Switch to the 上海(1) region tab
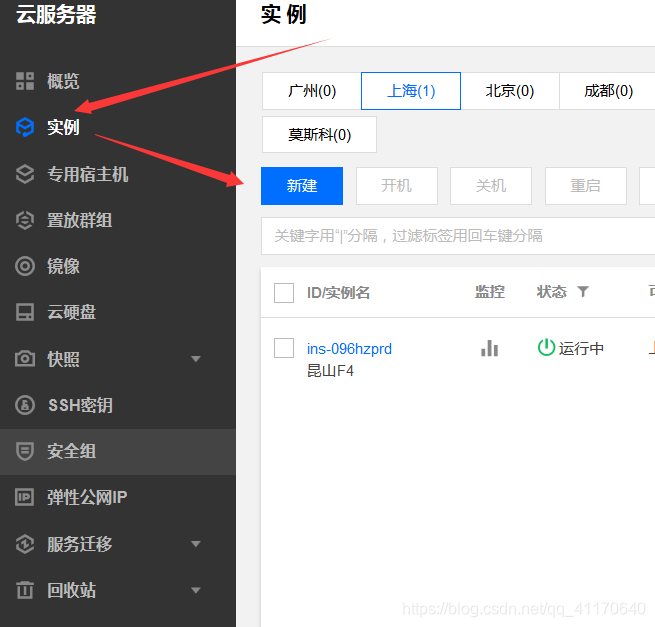Image resolution: width=655 pixels, height=627 pixels. point(411,91)
